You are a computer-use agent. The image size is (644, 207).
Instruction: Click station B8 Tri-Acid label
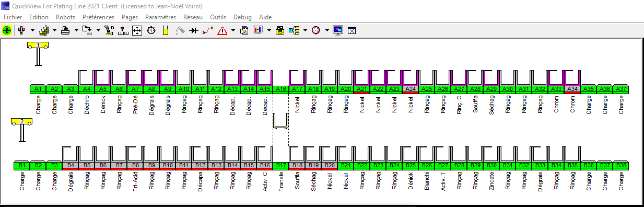135,166
